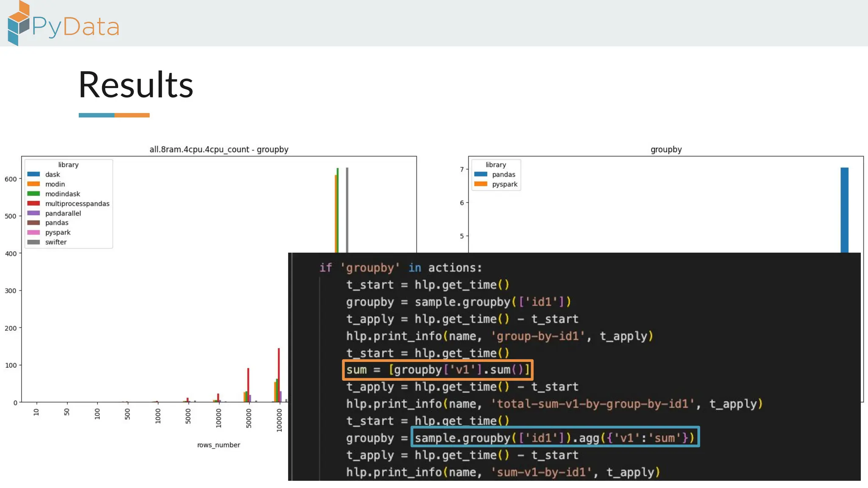
Task: Click the multiprocesspandas red legend swatch
Action: tap(33, 203)
